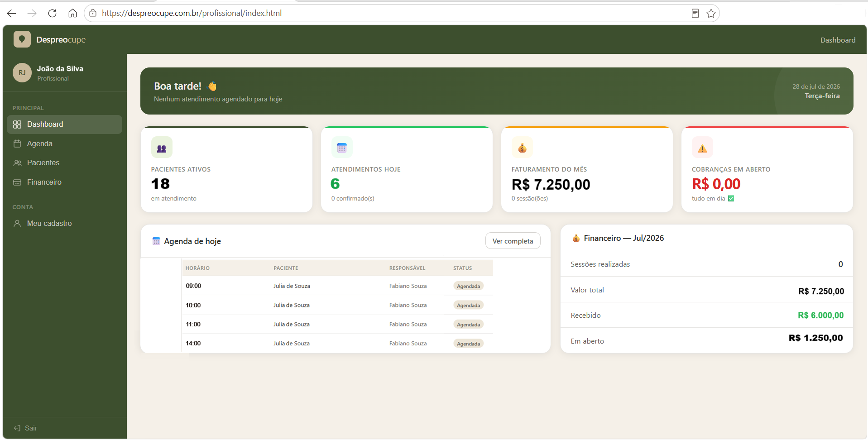Click the 09:00 time cell

pyautogui.click(x=193, y=286)
